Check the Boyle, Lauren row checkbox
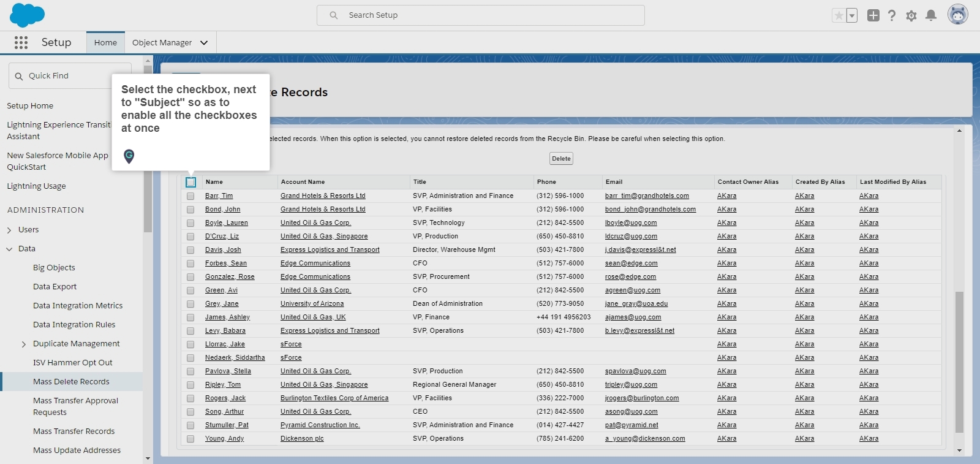The width and height of the screenshot is (980, 464). point(190,223)
